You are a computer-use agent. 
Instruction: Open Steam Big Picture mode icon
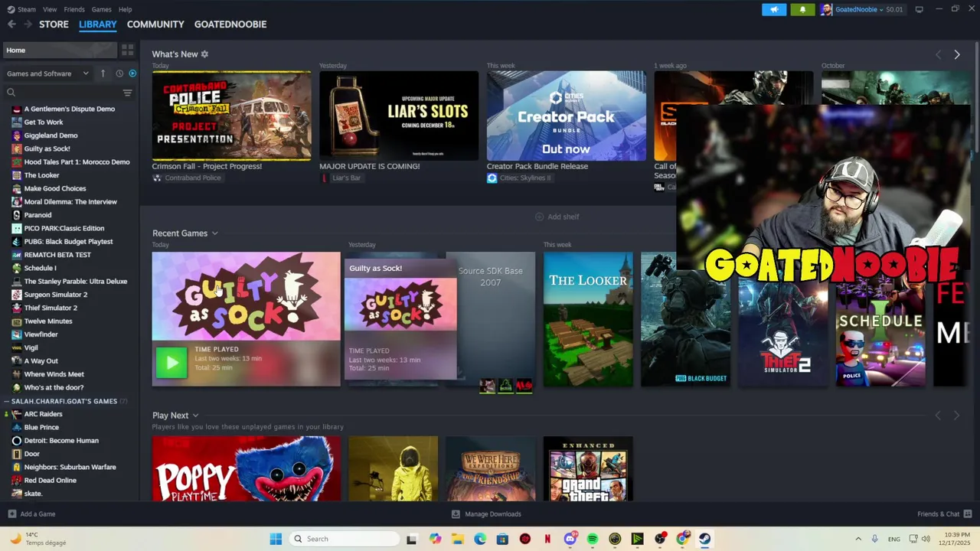[x=919, y=9]
